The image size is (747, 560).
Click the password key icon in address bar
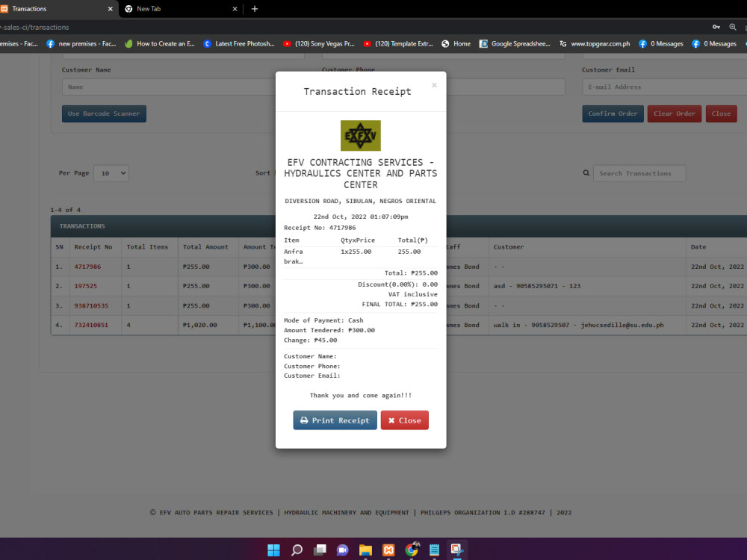[716, 27]
